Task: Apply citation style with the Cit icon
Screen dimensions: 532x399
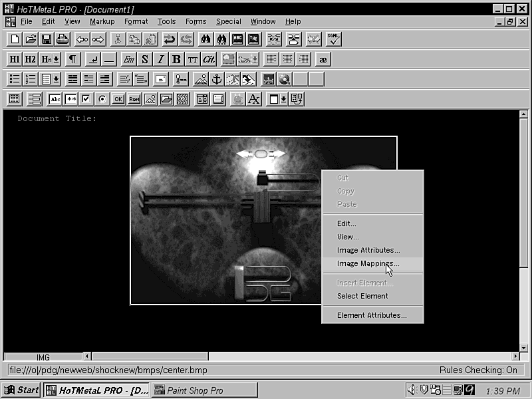Action: (208, 59)
